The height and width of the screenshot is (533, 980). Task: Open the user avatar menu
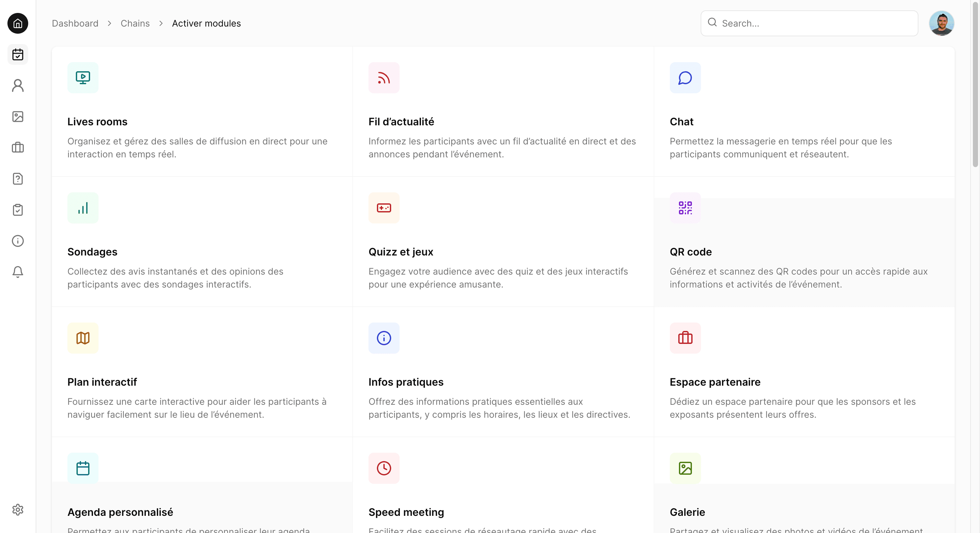941,23
